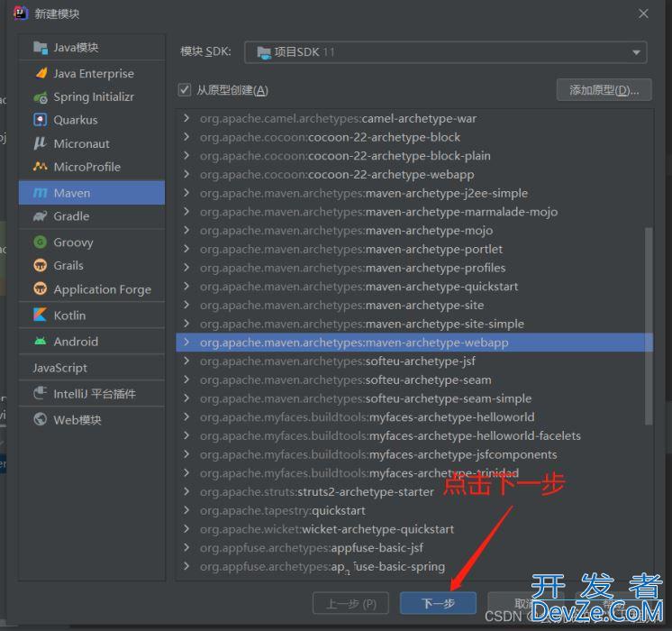The image size is (672, 631).
Task: Select maven-archetype-mojo row
Action: pyautogui.click(x=414, y=231)
